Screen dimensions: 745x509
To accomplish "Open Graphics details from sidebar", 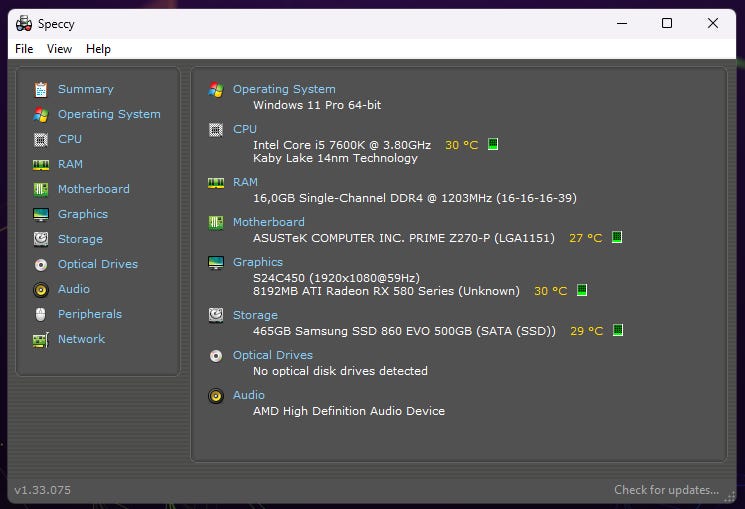I will click(83, 214).
